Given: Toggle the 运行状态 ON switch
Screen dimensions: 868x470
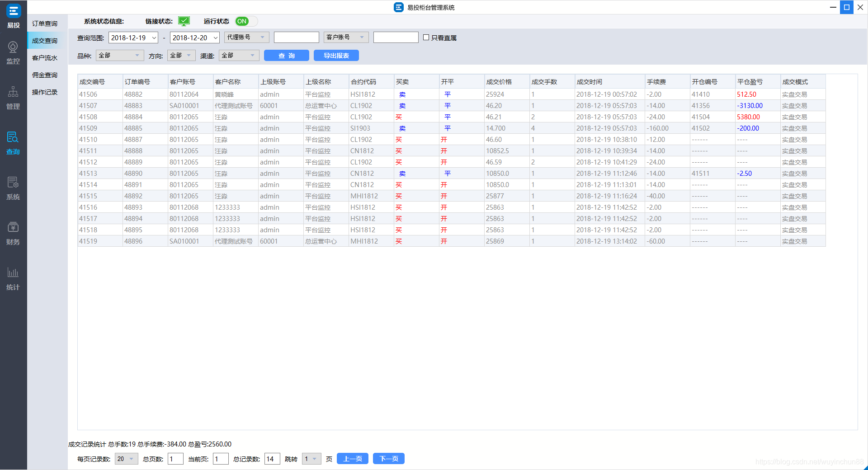Looking at the screenshot, I should click(246, 21).
